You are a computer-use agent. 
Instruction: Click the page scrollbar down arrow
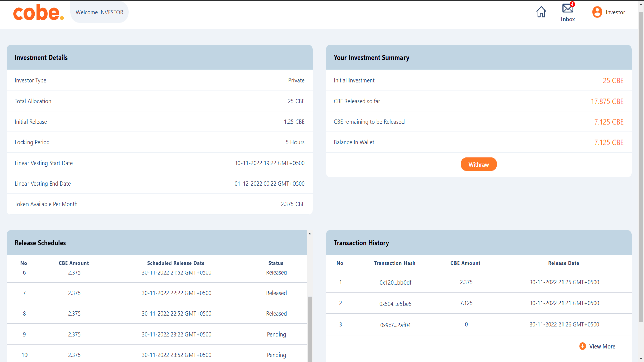click(x=641, y=359)
